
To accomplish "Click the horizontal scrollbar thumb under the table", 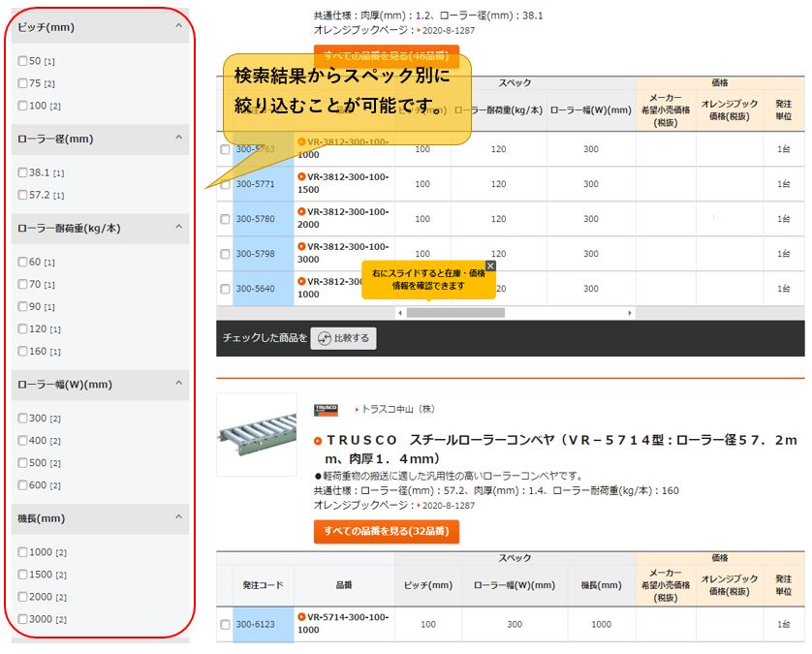I will click(x=455, y=313).
